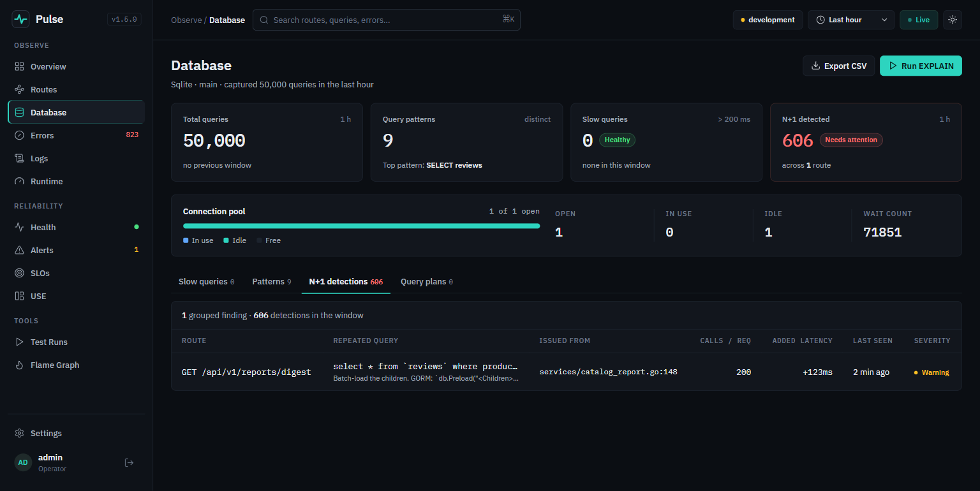Viewport: 980px width, 491px height.
Task: Click the Database cylinder icon in sidebar
Action: 19,112
